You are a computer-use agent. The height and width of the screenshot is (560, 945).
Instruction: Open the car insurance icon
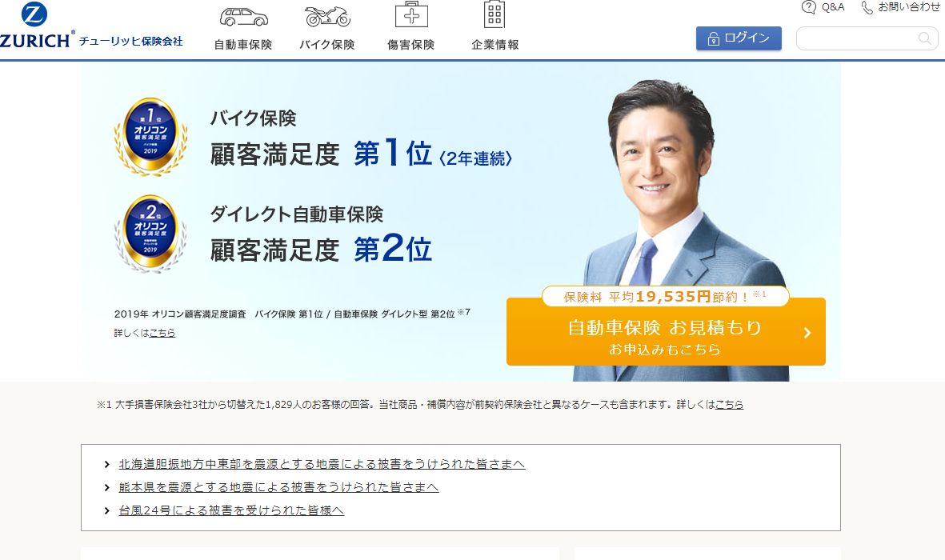click(243, 17)
